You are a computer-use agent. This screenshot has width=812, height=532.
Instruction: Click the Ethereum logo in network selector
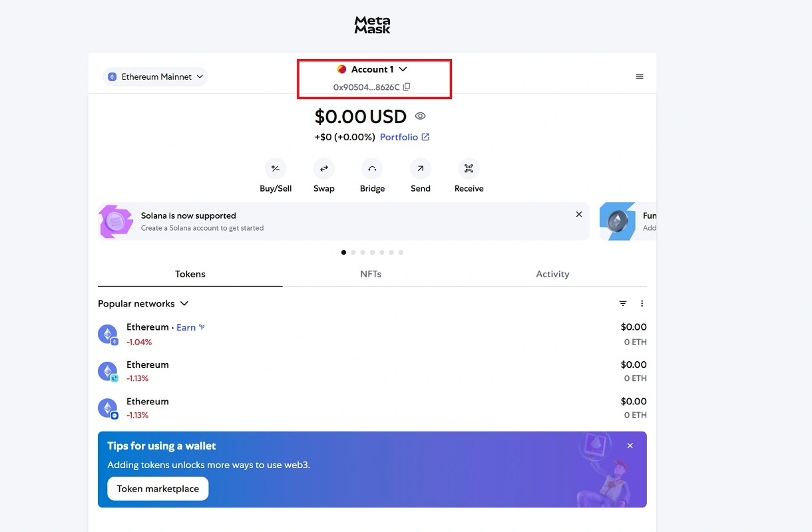point(112,77)
